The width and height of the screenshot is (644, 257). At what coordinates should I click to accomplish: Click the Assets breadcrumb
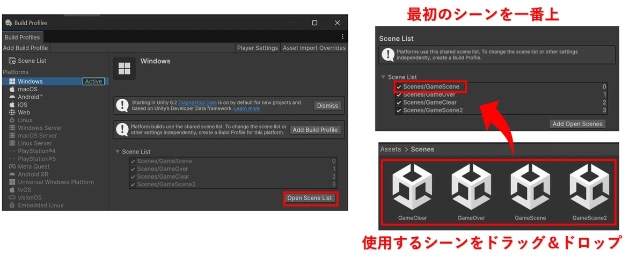tap(391, 149)
